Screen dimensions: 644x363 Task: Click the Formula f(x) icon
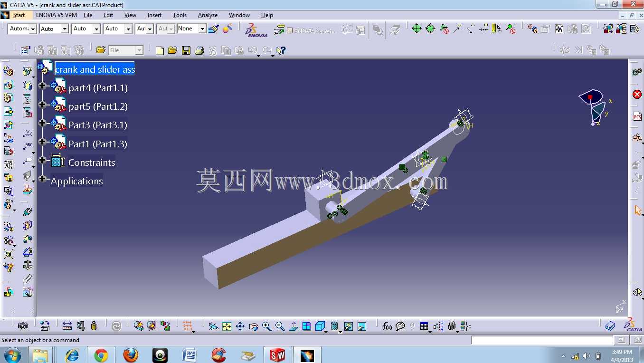(387, 326)
